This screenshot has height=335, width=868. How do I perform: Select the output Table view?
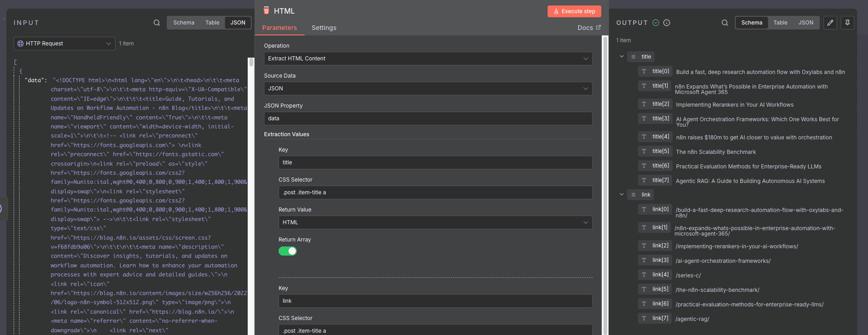[x=780, y=23]
